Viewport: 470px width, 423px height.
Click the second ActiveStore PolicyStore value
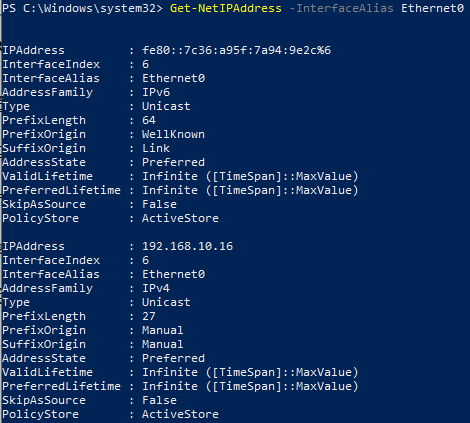pos(180,414)
